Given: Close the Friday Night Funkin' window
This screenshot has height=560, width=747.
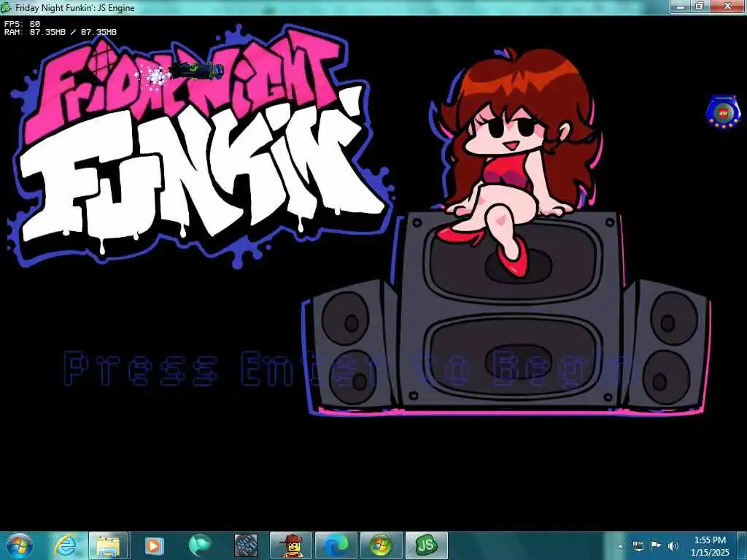Looking at the screenshot, I should click(727, 6).
